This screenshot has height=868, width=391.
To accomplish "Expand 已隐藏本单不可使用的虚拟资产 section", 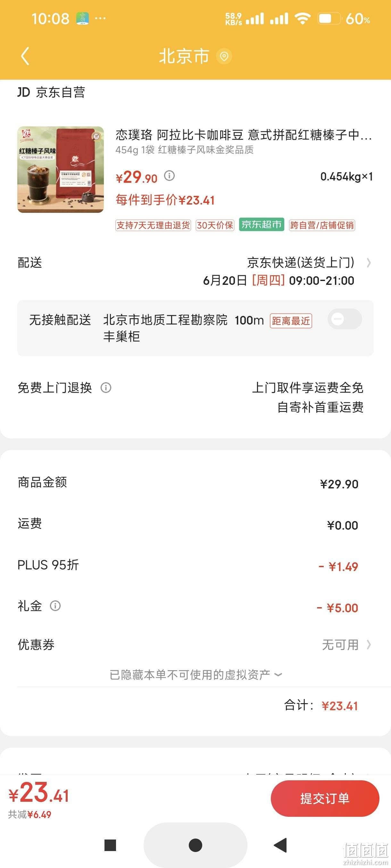I will click(196, 675).
